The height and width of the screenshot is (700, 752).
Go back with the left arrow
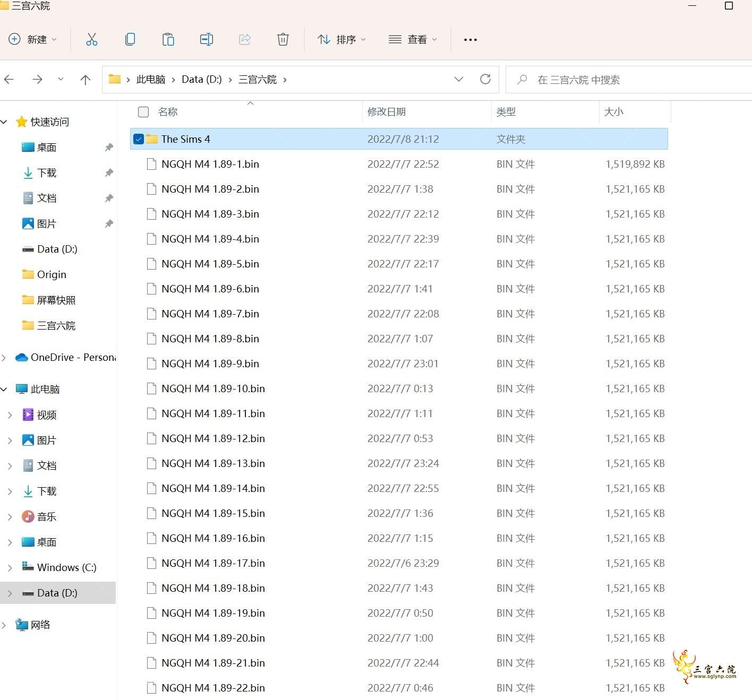coord(9,80)
